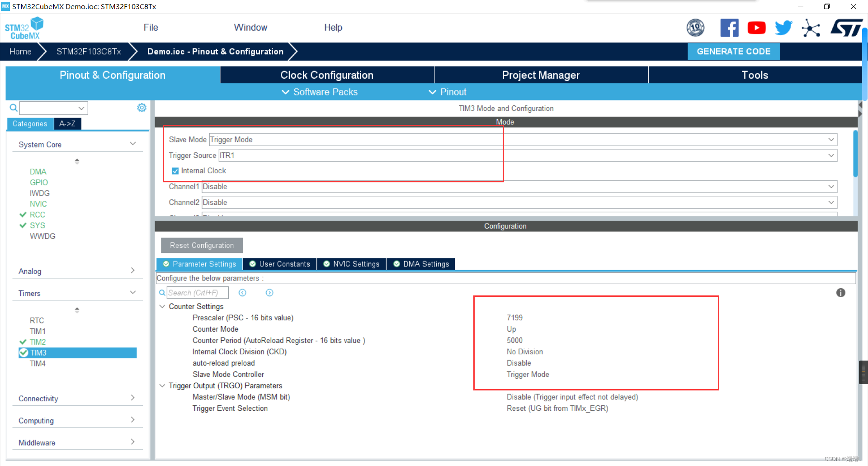The width and height of the screenshot is (868, 466).
Task: Go to Home breadcrumb
Action: click(x=20, y=52)
